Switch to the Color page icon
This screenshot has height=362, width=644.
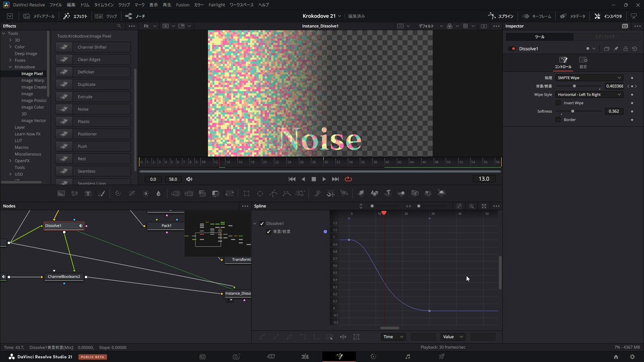click(373, 357)
